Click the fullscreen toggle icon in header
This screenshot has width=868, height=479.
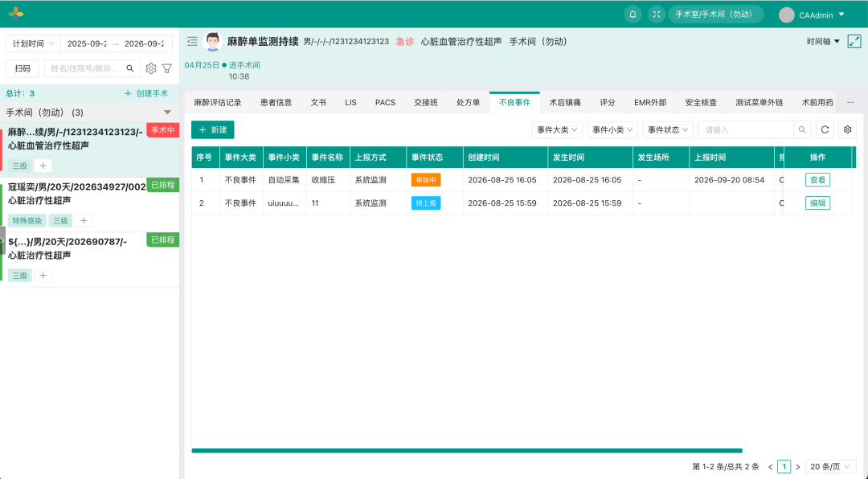point(656,14)
